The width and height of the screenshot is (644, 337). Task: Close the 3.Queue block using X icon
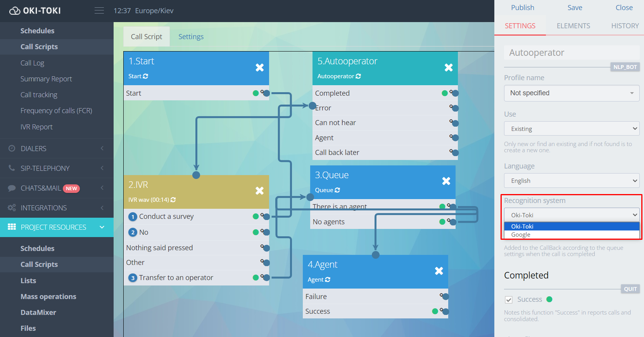point(446,181)
